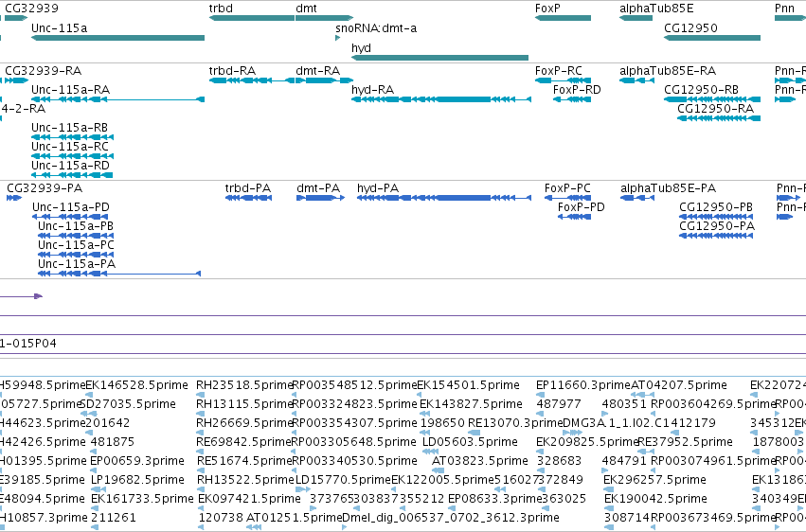Open the hyd-RA transcript label

click(372, 90)
